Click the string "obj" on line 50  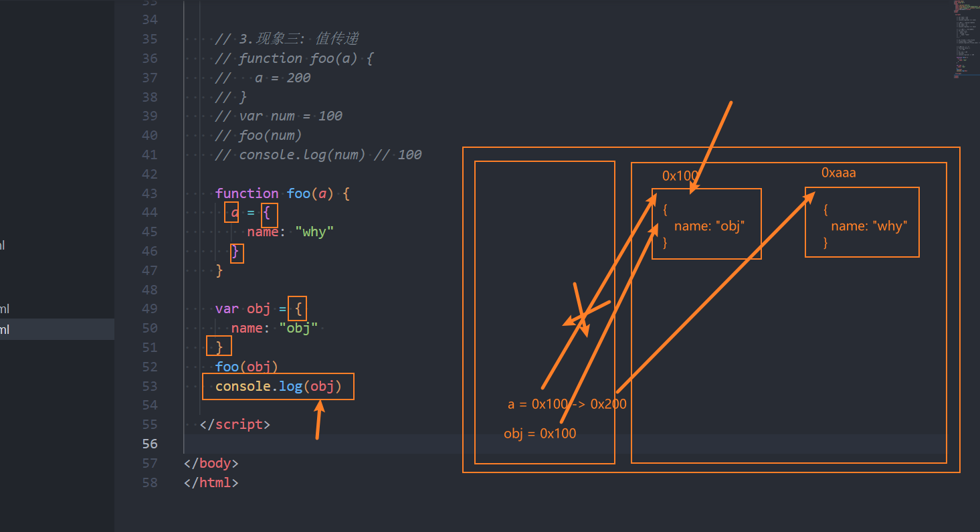coord(298,328)
